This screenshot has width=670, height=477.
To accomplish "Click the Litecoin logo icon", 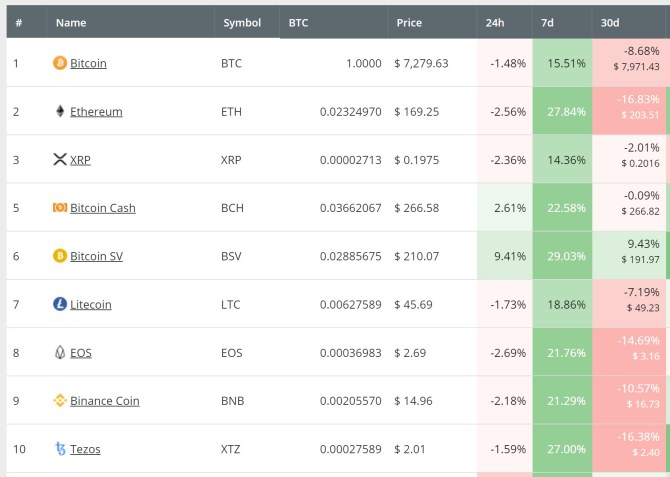I will [x=60, y=304].
